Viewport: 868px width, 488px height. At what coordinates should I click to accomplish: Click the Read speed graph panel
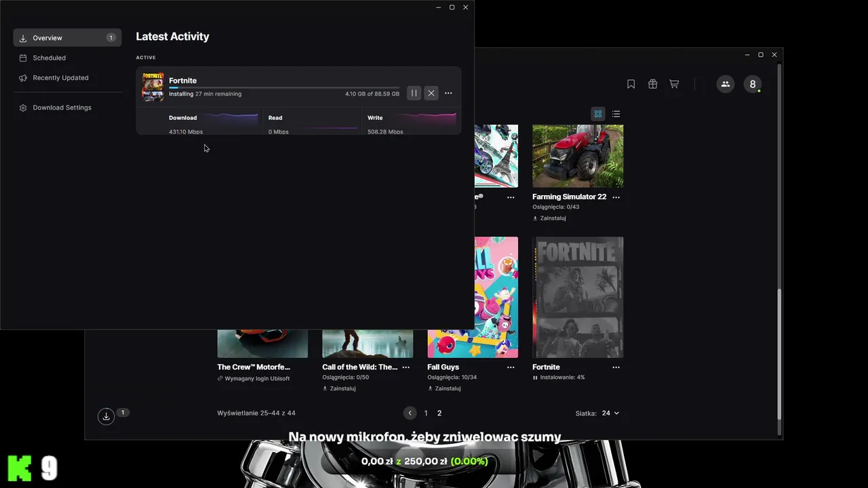313,123
